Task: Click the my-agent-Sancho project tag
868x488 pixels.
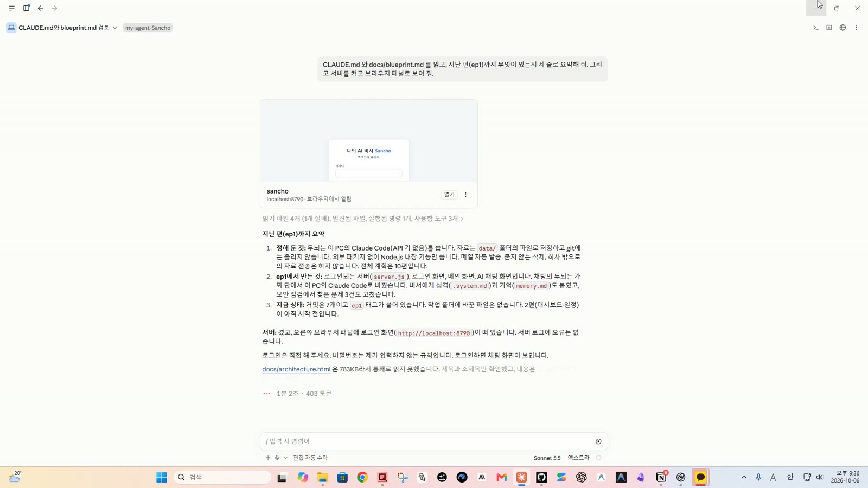Action: click(x=148, y=28)
